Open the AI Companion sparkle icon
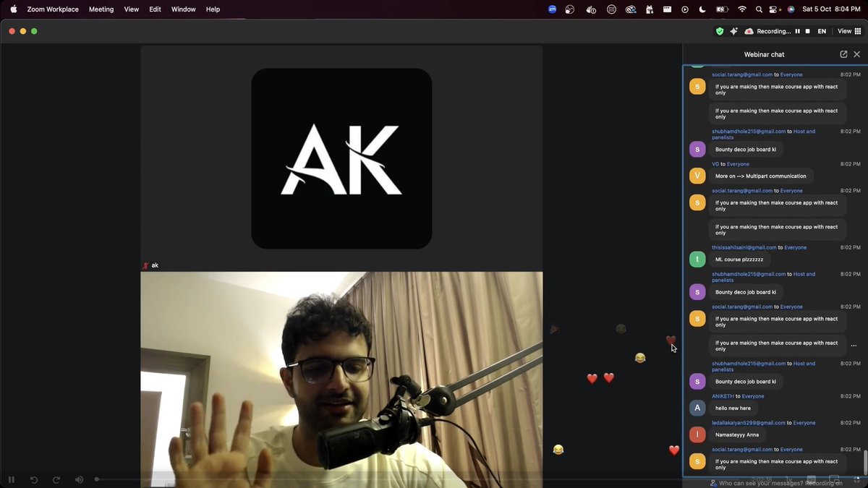The height and width of the screenshot is (488, 868). click(733, 31)
